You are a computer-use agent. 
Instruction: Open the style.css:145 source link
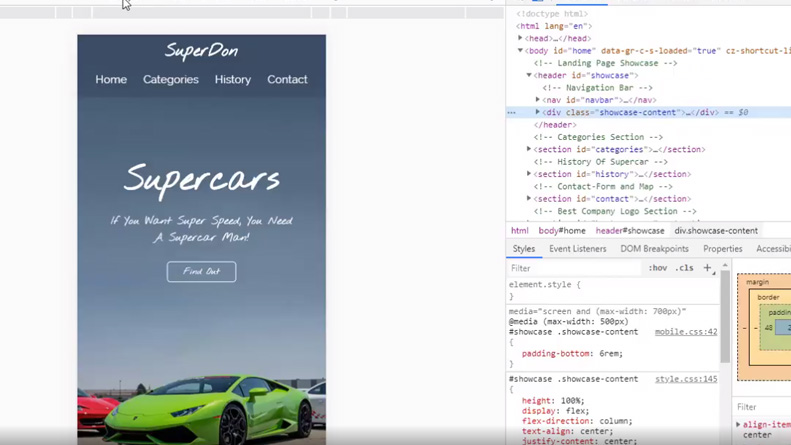(686, 379)
